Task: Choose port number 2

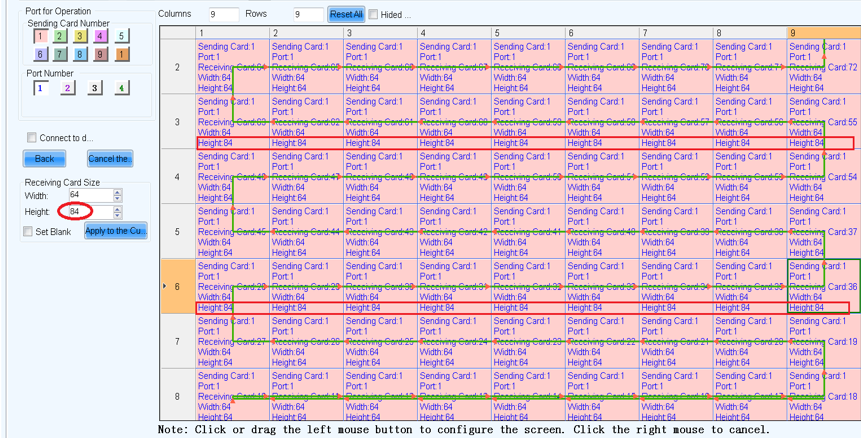Action: coord(67,88)
